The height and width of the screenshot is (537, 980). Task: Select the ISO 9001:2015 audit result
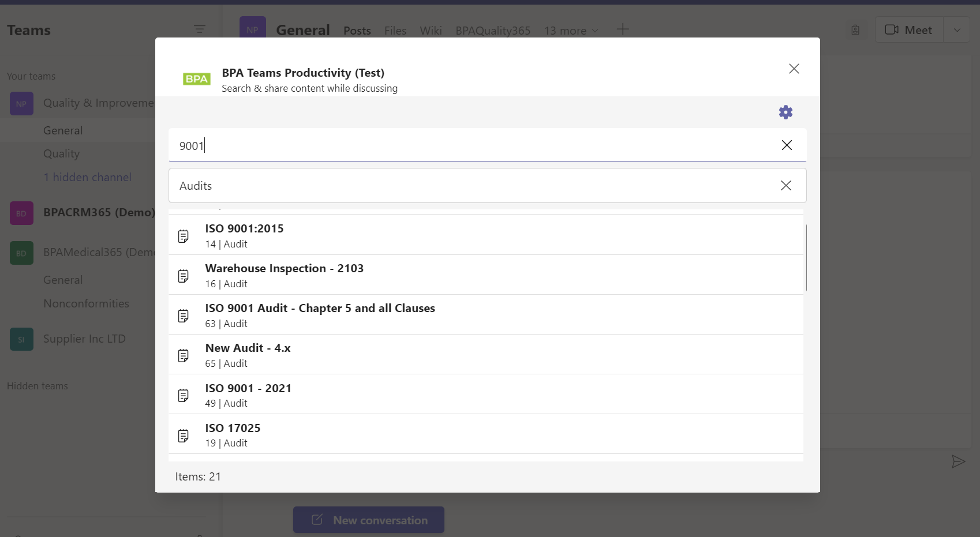[486, 235]
